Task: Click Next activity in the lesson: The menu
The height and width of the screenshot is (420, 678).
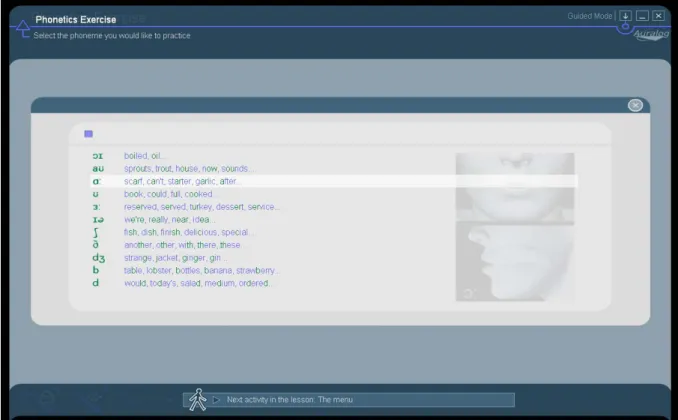Action: tap(290, 400)
